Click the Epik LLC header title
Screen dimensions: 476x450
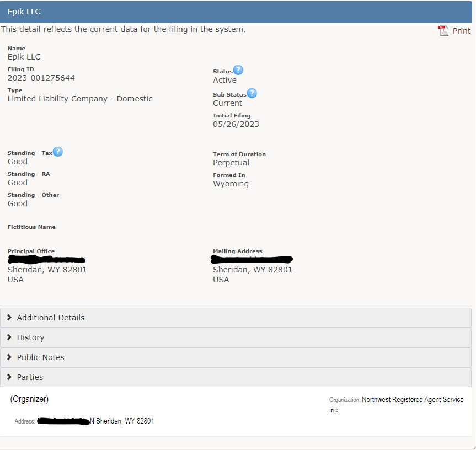point(24,12)
